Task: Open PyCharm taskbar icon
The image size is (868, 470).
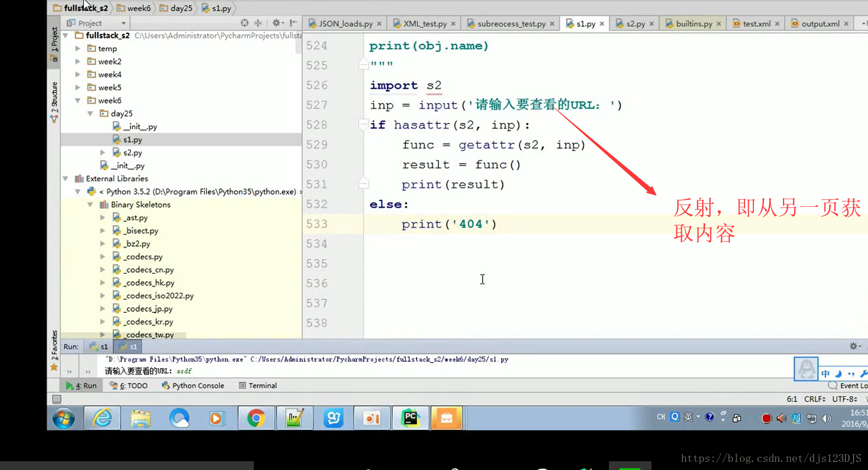Action: [x=410, y=418]
